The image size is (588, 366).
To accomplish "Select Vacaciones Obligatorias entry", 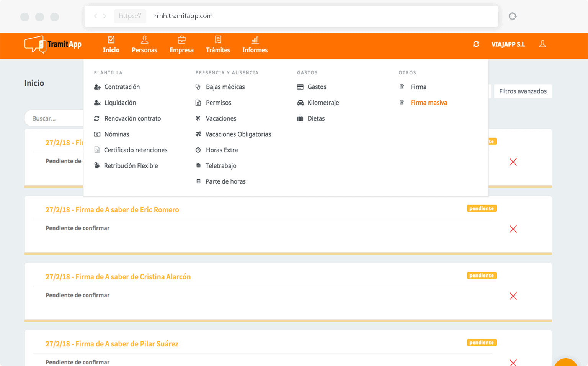I will coord(238,134).
